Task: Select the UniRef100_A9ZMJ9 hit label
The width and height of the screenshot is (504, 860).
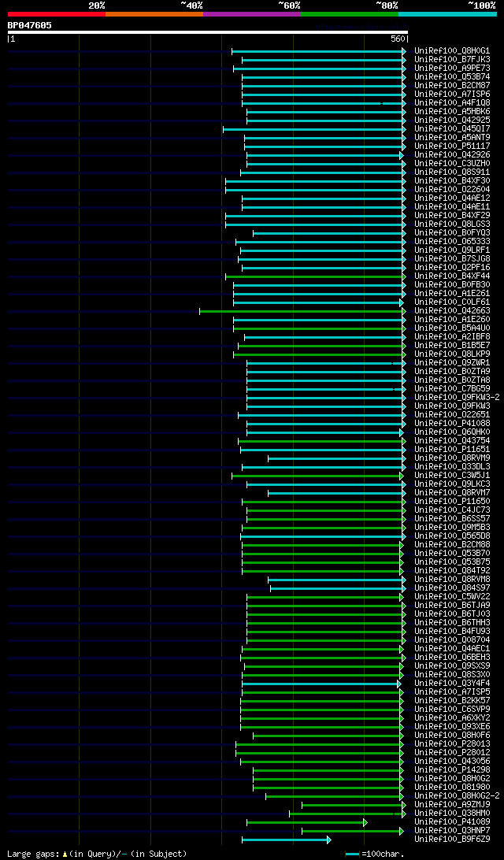Action: (x=453, y=805)
